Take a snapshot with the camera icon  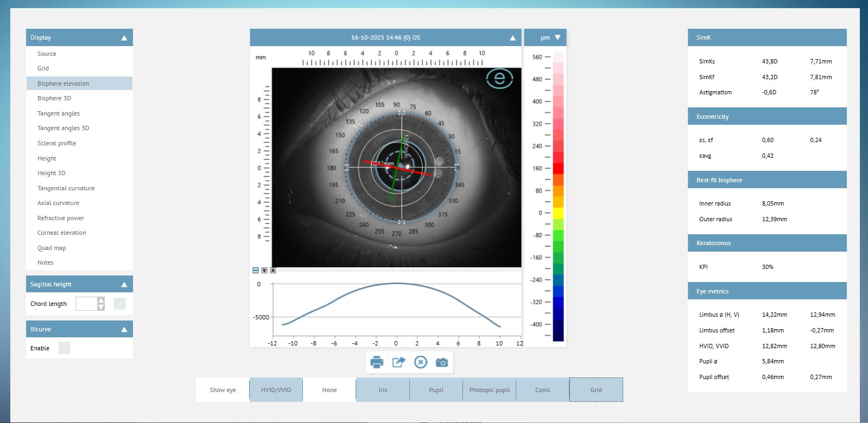coord(442,362)
